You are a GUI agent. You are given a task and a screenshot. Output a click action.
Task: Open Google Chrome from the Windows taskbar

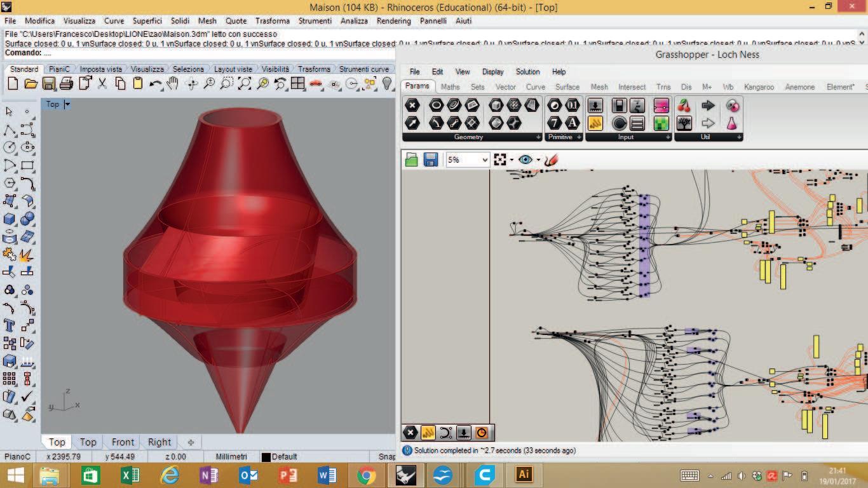[x=366, y=475]
